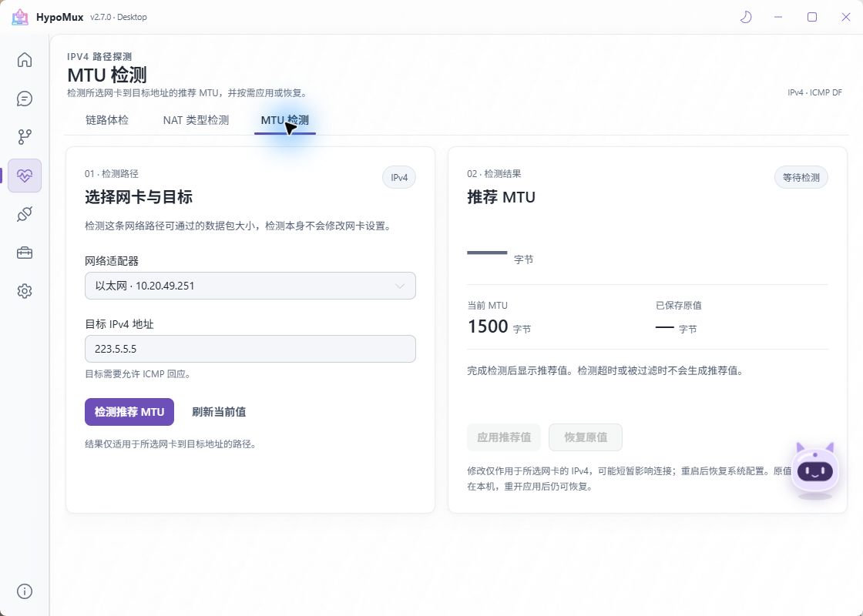Open the Home icon in sidebar
863x616 pixels.
click(24, 59)
